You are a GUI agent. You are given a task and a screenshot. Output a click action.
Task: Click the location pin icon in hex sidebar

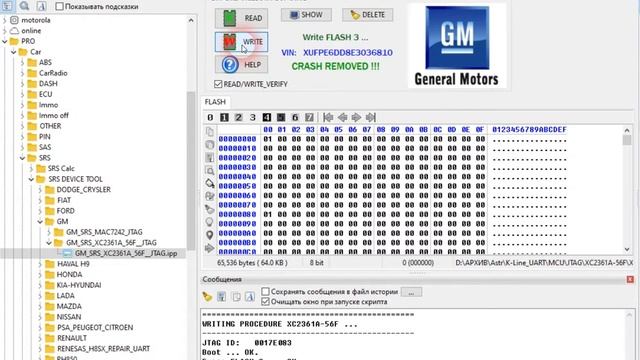coord(209,235)
